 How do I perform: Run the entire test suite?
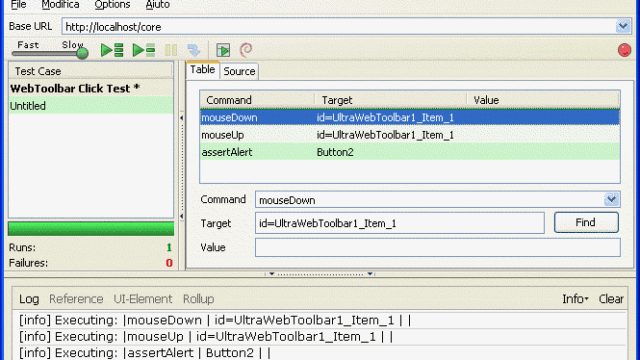(x=112, y=50)
